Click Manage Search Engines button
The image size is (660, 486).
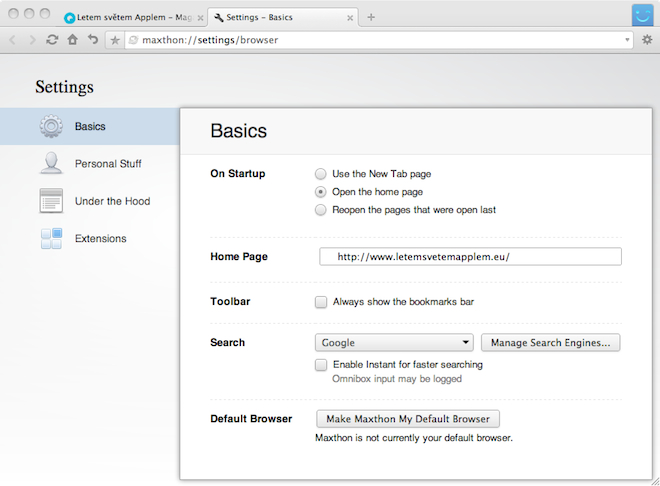click(x=551, y=343)
